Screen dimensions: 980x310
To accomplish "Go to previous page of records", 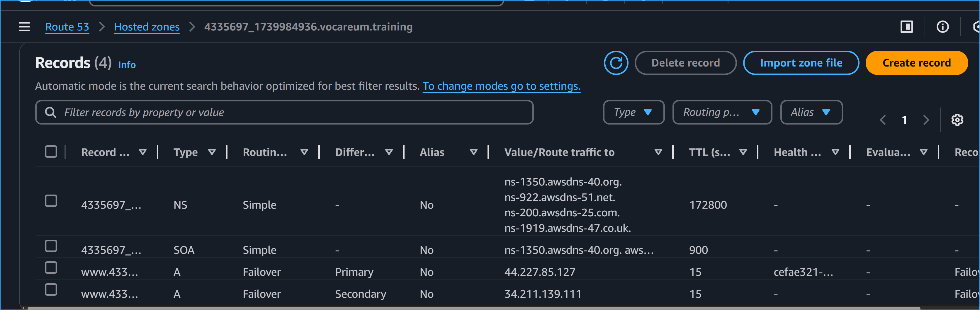I will tap(883, 120).
